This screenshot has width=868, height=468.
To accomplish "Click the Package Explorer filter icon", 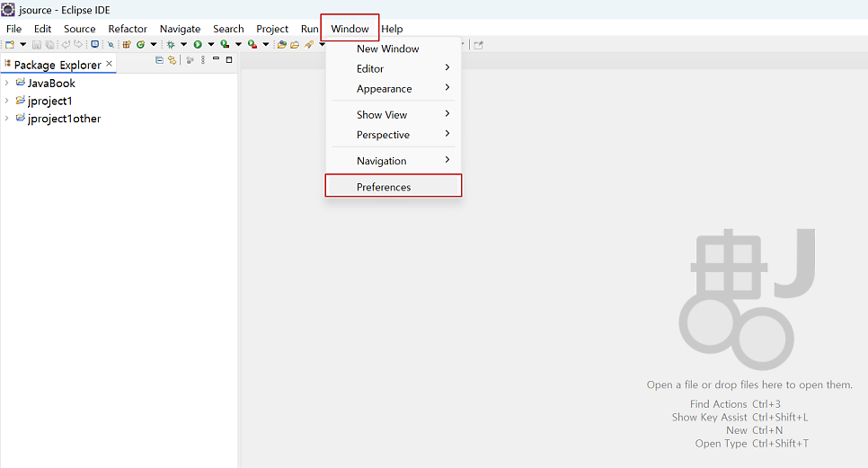I will (x=190, y=60).
